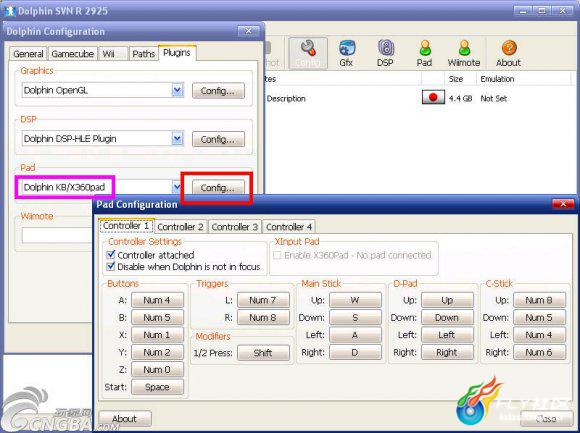Expand the Pad plugin dropdown arrow
This screenshot has height=433, width=580.
(x=177, y=187)
